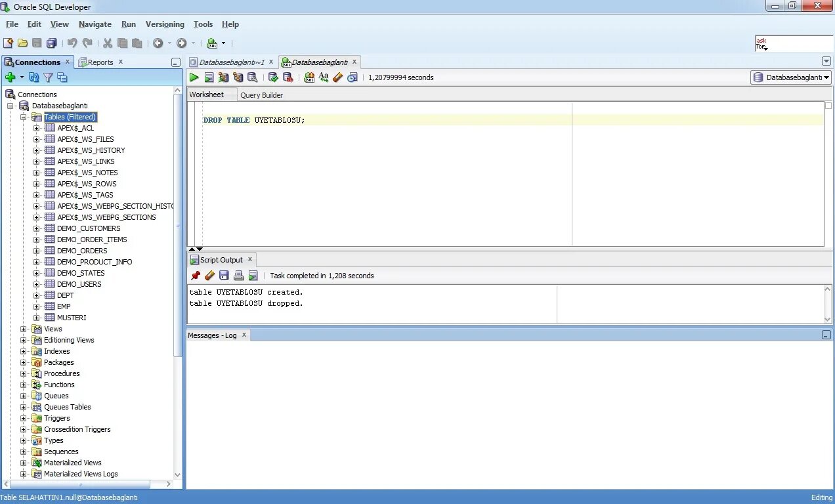Click 'Task completed in 1,208 seconds' text
Screen dimensions: 835x504
322,276
